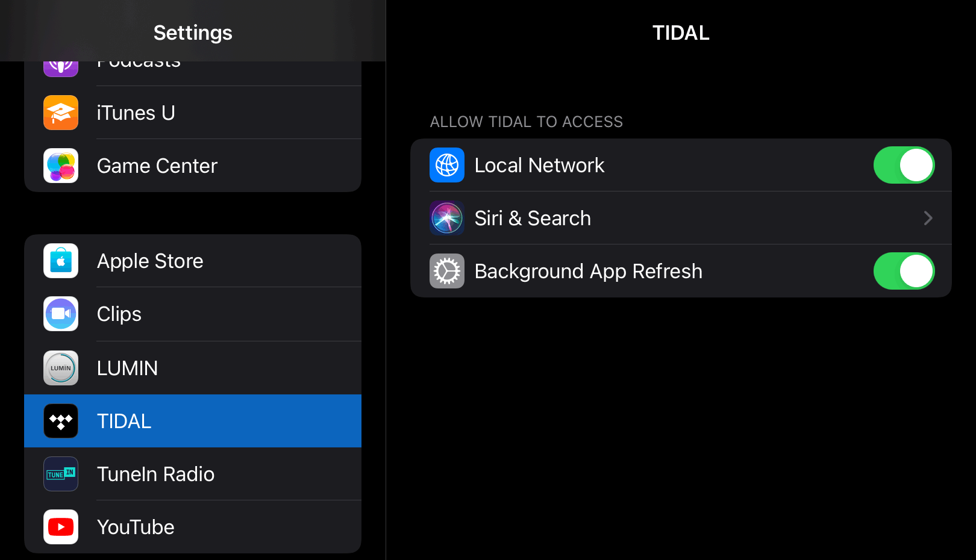
Task: Click the YouTube app icon
Action: click(x=60, y=527)
